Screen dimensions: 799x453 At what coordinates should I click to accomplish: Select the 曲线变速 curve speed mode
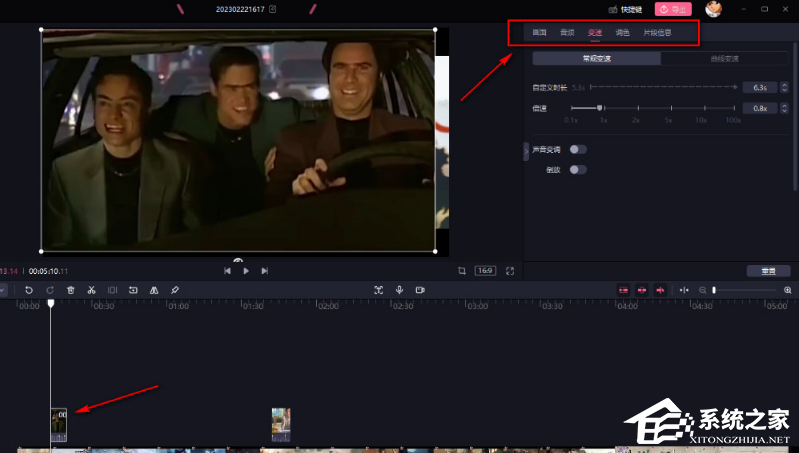tap(725, 59)
